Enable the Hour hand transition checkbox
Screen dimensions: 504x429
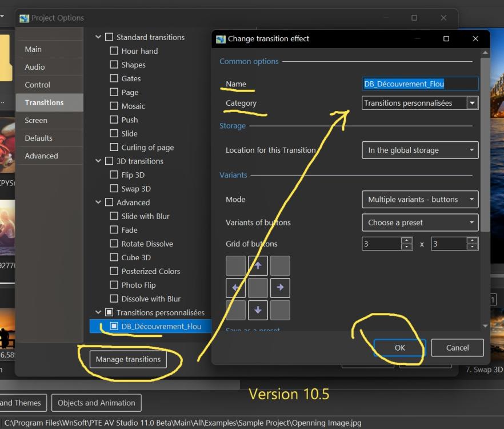pos(114,51)
